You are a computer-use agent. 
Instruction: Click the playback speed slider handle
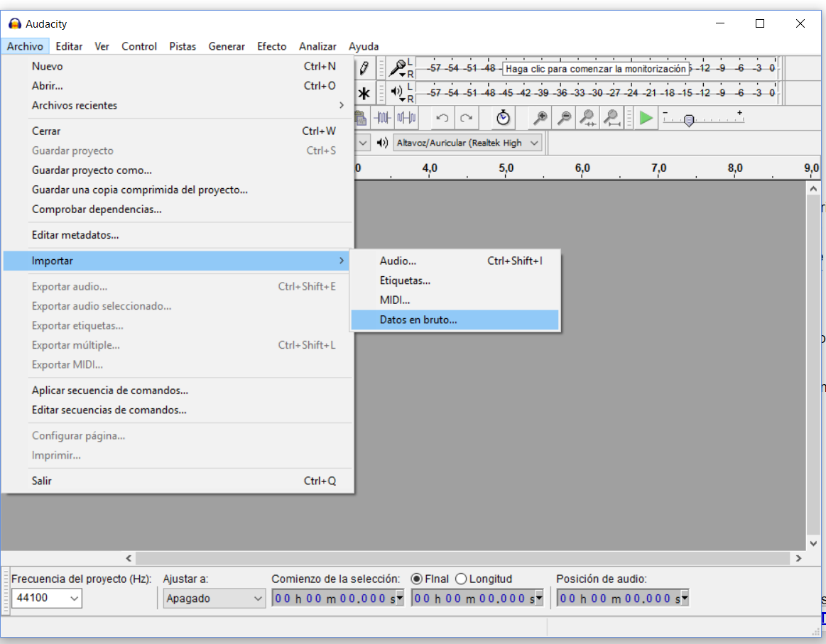click(689, 121)
